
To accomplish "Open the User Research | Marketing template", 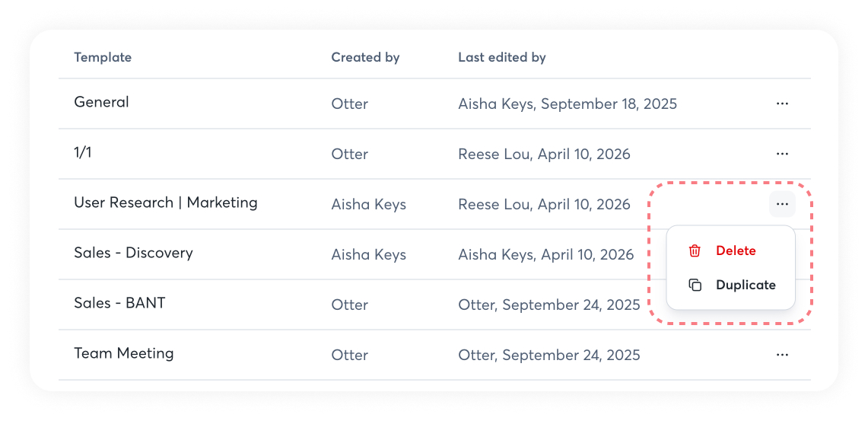I will point(165,203).
